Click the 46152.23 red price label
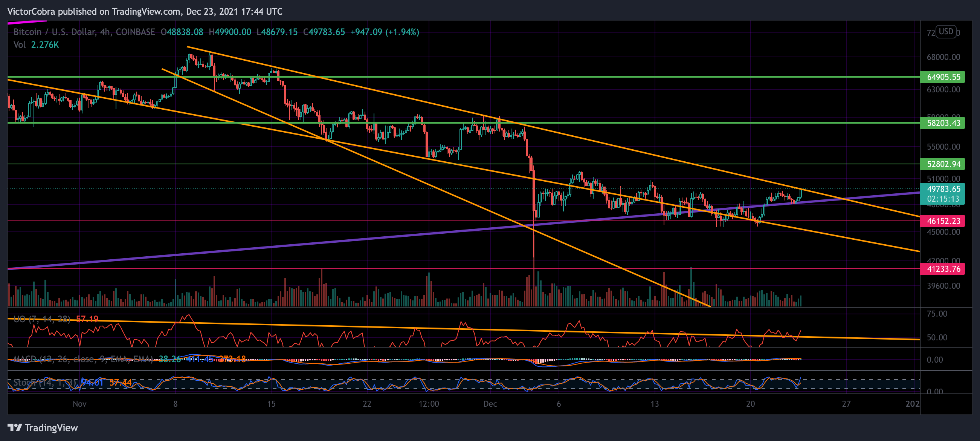This screenshot has height=441, width=980. (943, 221)
